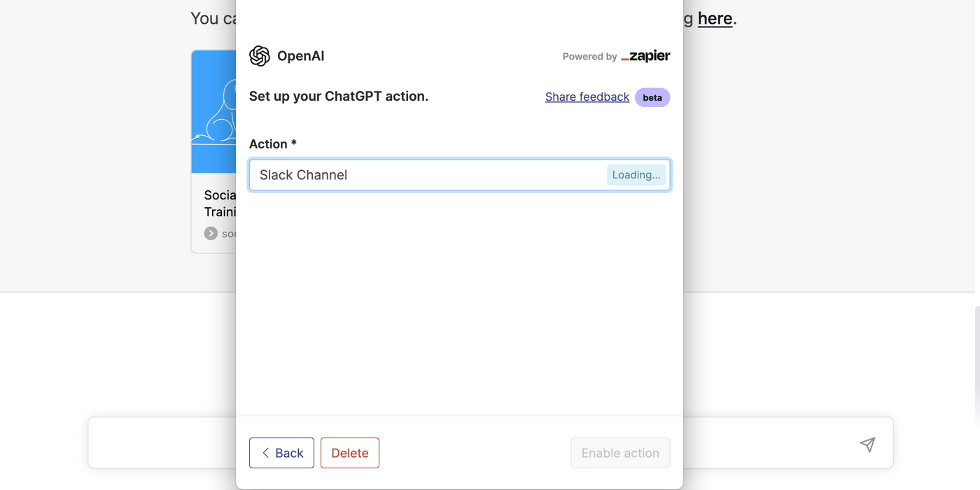980x490 pixels.
Task: Click the underline icon styling of the here link
Action: point(715,19)
